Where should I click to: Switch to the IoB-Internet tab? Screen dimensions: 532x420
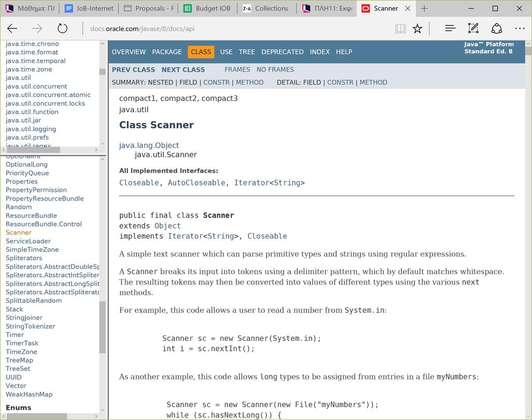tap(89, 8)
